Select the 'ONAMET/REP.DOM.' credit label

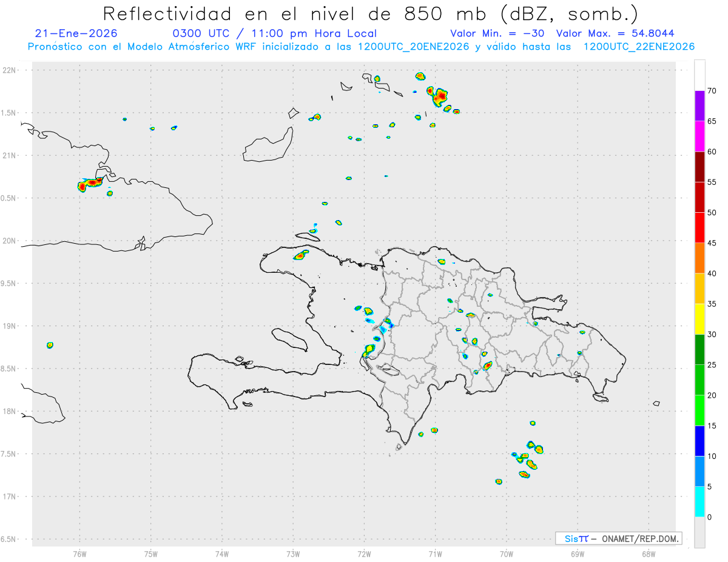pos(639,538)
